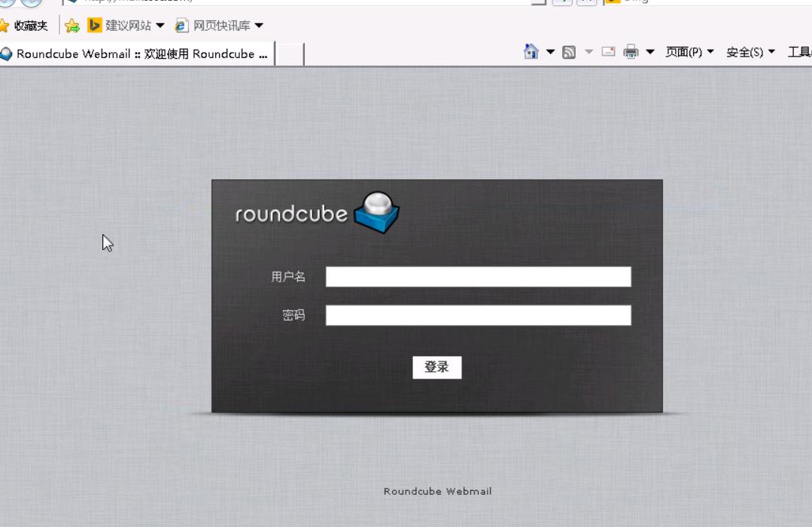Click the 登录 login button
This screenshot has width=812, height=527.
pos(436,367)
